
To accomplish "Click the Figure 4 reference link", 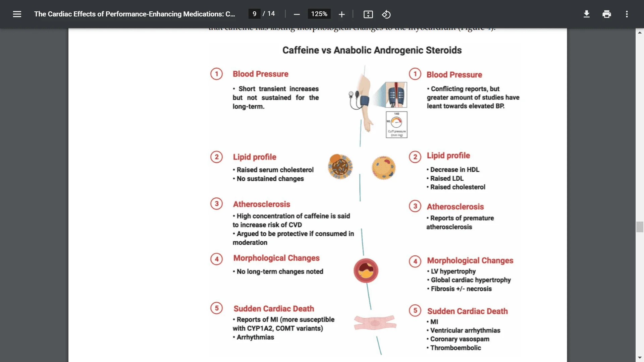I will (489, 29).
